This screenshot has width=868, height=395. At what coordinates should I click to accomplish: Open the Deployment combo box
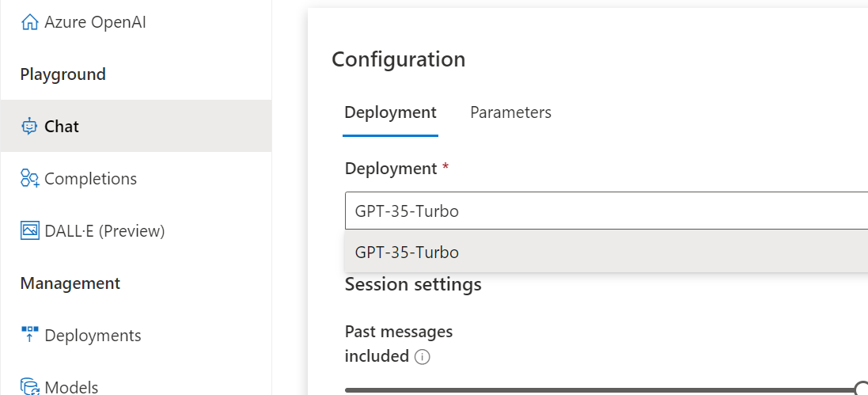pyautogui.click(x=606, y=211)
